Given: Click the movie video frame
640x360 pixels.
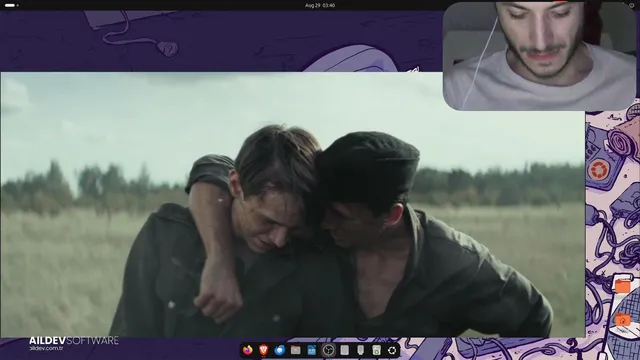Looking at the screenshot, I should [293, 205].
